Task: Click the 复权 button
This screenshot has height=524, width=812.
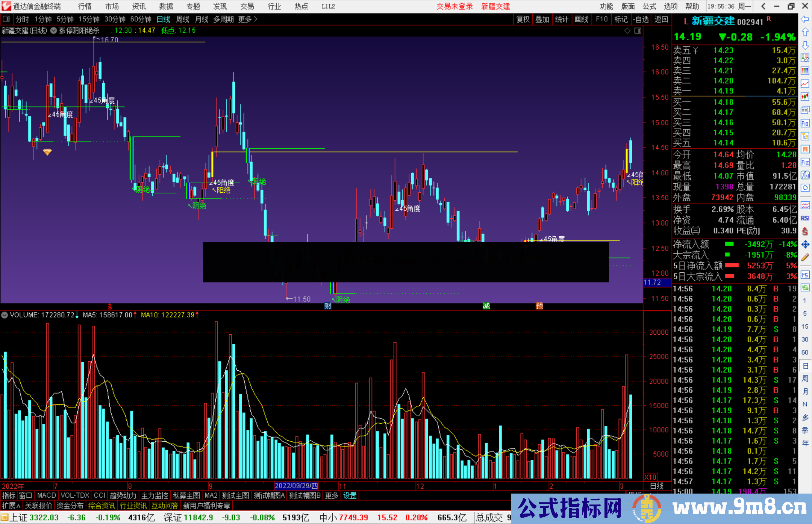Action: 523,19
